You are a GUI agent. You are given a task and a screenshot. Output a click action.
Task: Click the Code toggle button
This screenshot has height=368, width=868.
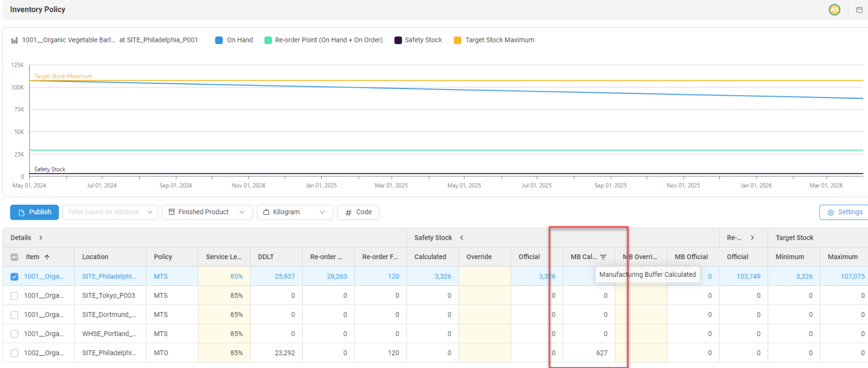pyautogui.click(x=358, y=212)
